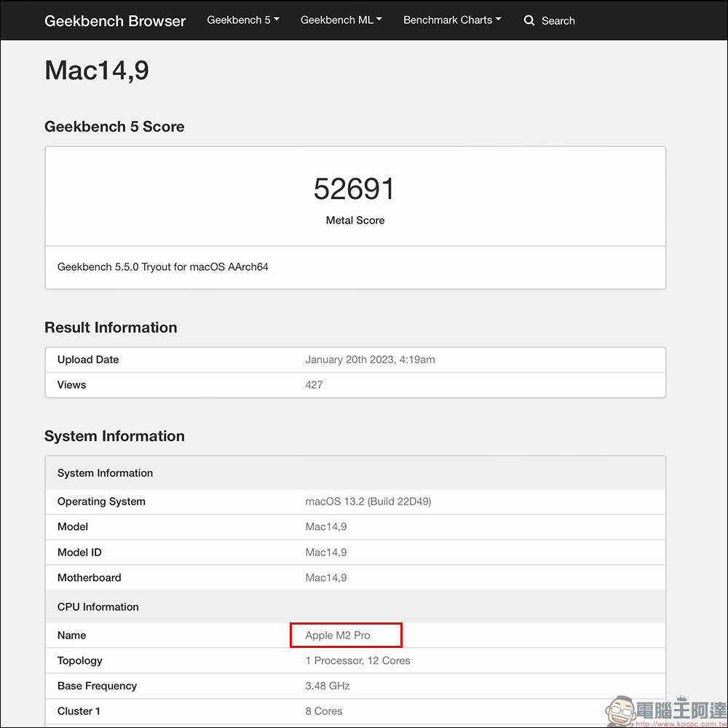This screenshot has height=728, width=728.
Task: Select the Mac14,9 page heading
Action: coord(97,71)
